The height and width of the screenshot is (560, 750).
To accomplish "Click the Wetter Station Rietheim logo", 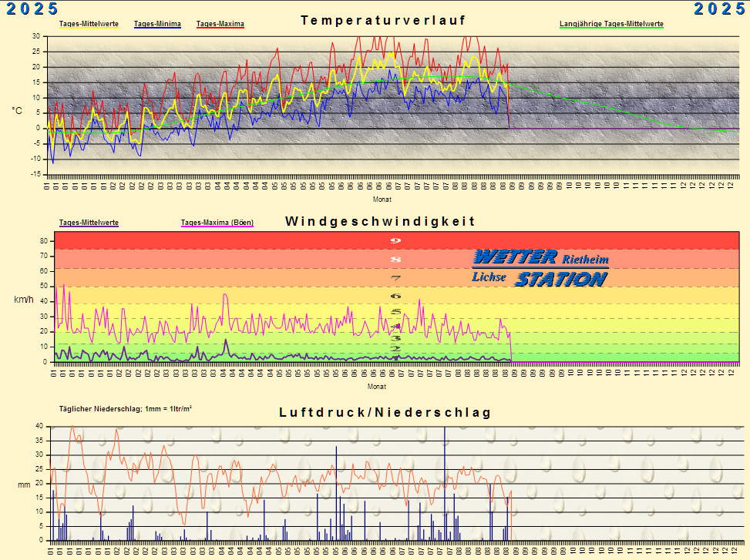I will pos(540,267).
